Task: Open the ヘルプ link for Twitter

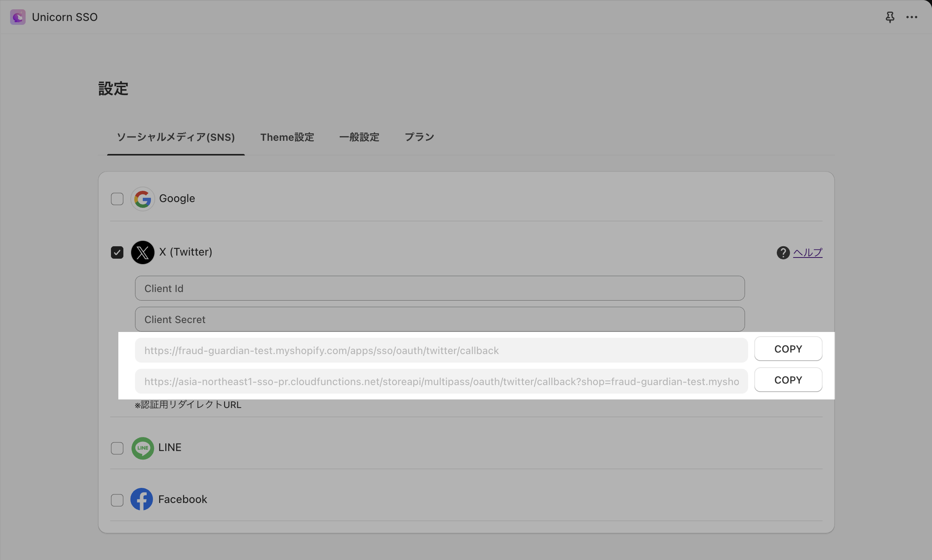Action: (x=807, y=252)
